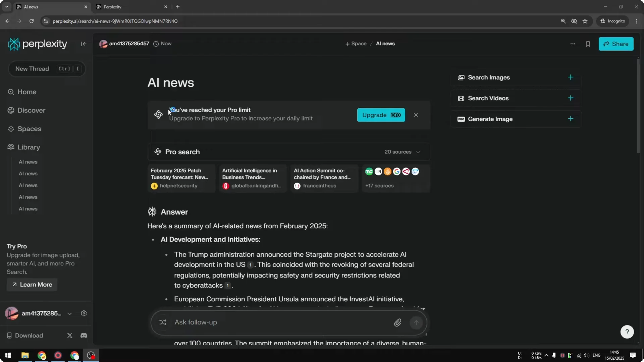644x362 pixels.
Task: Open the three-dot thread options menu
Action: point(573,44)
